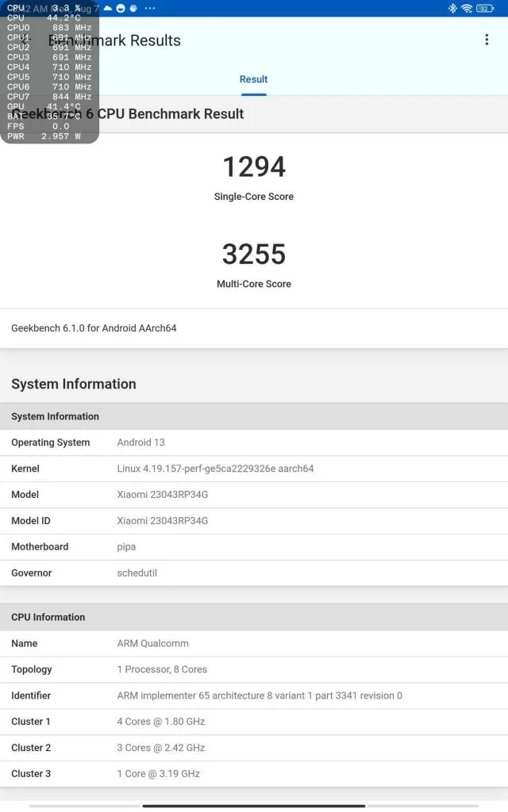Tap the Model row's Xiaomi 23043RP34G value
The width and height of the screenshot is (508, 812).
tap(162, 495)
